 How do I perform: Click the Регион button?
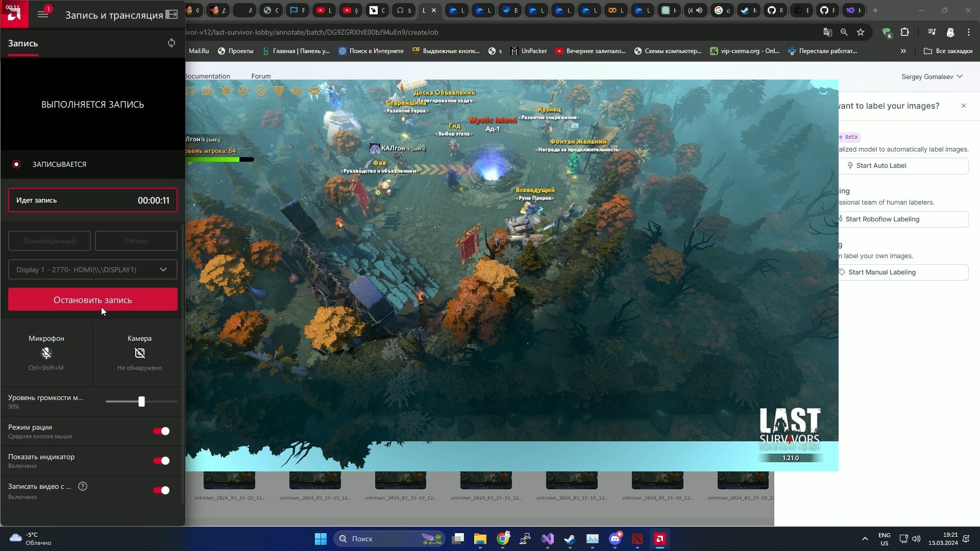point(136,241)
